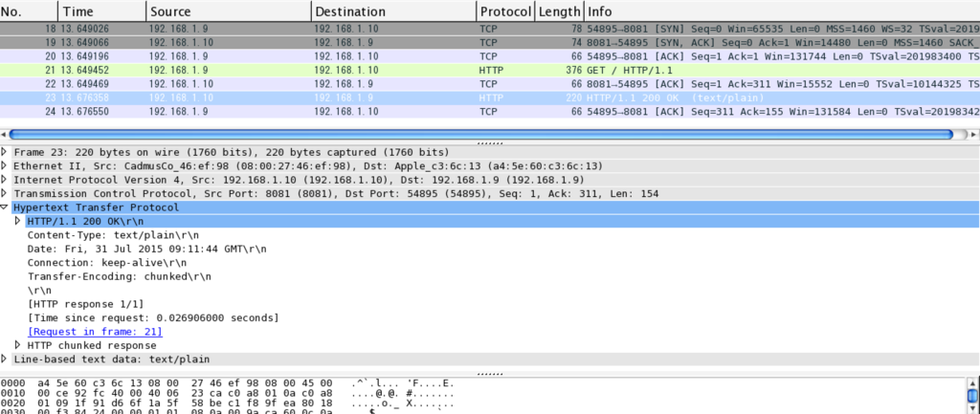Screen dimensions: 980x414
Task: Expand HTTP chunked response node
Action: [x=18, y=345]
